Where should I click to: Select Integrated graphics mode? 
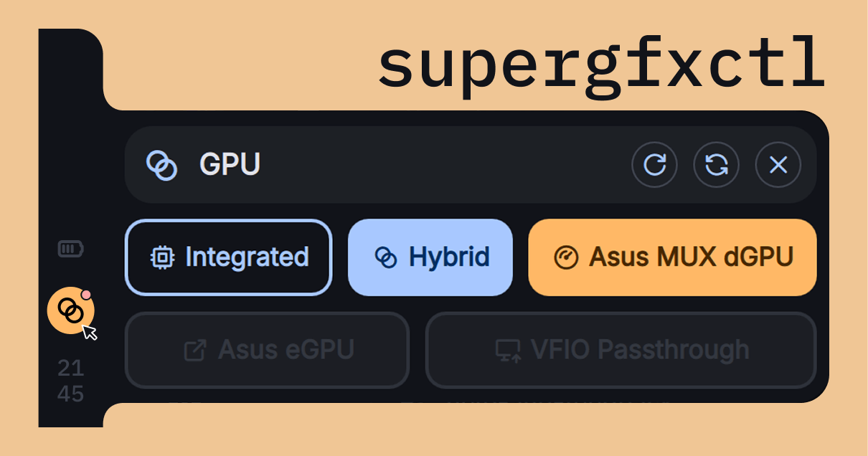228,257
